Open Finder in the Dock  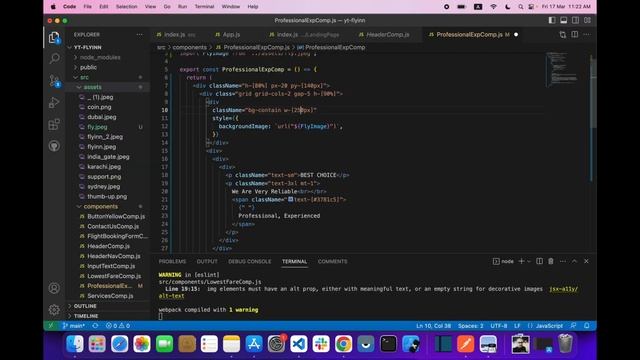[x=75, y=344]
